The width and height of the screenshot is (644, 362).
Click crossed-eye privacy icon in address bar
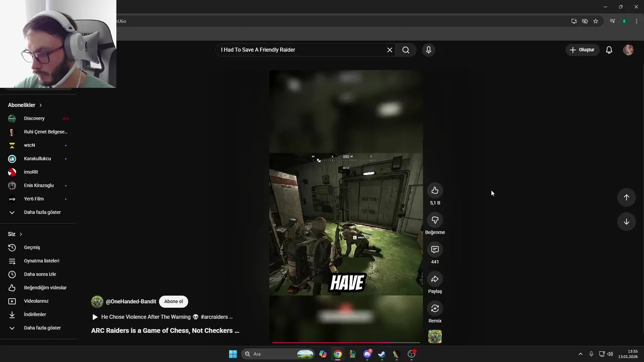click(585, 21)
